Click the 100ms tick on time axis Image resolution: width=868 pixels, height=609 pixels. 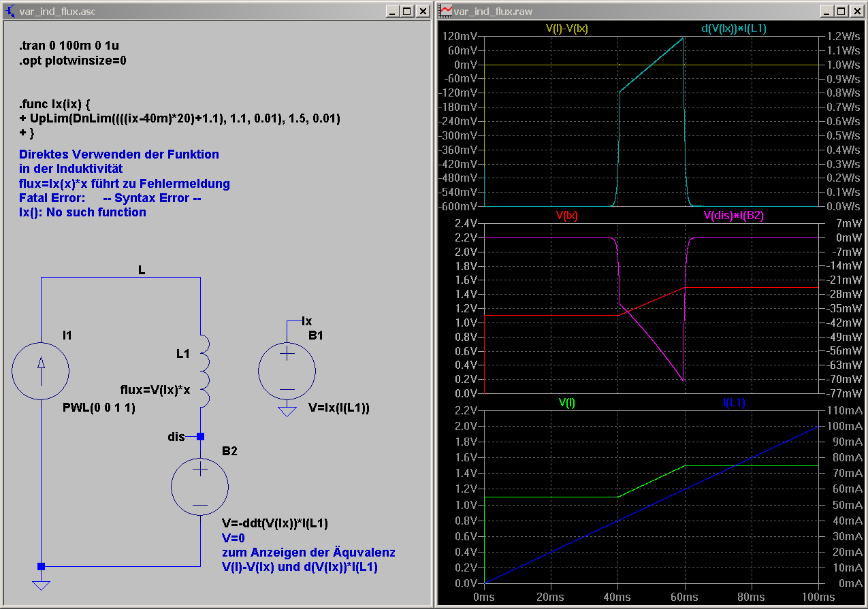click(818, 597)
